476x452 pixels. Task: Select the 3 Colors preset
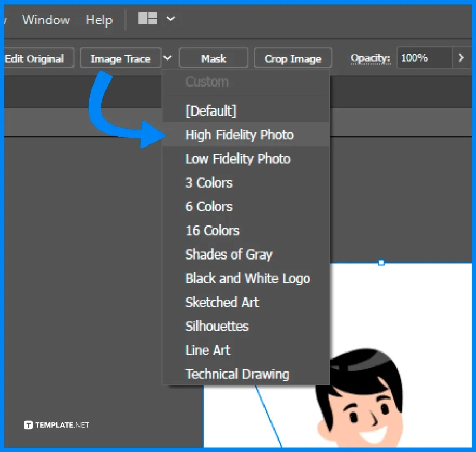click(208, 183)
